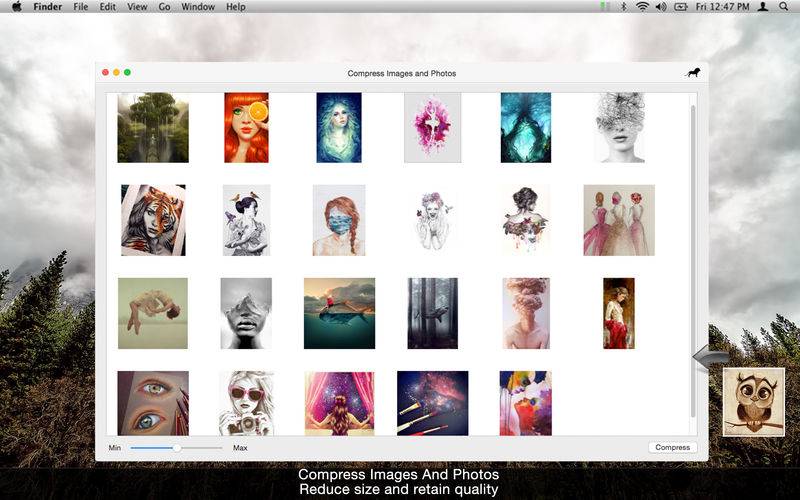
Task: Open Spotlight search magnifier
Action: click(x=784, y=7)
